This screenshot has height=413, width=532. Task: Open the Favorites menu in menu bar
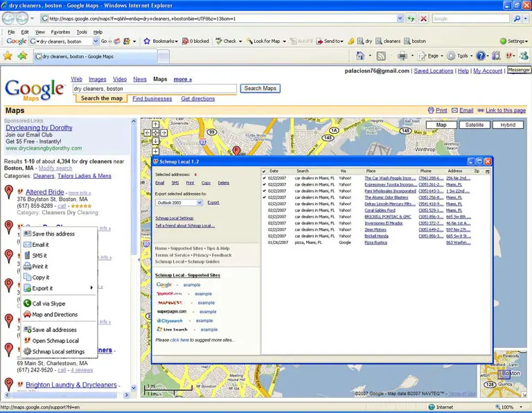pos(60,32)
